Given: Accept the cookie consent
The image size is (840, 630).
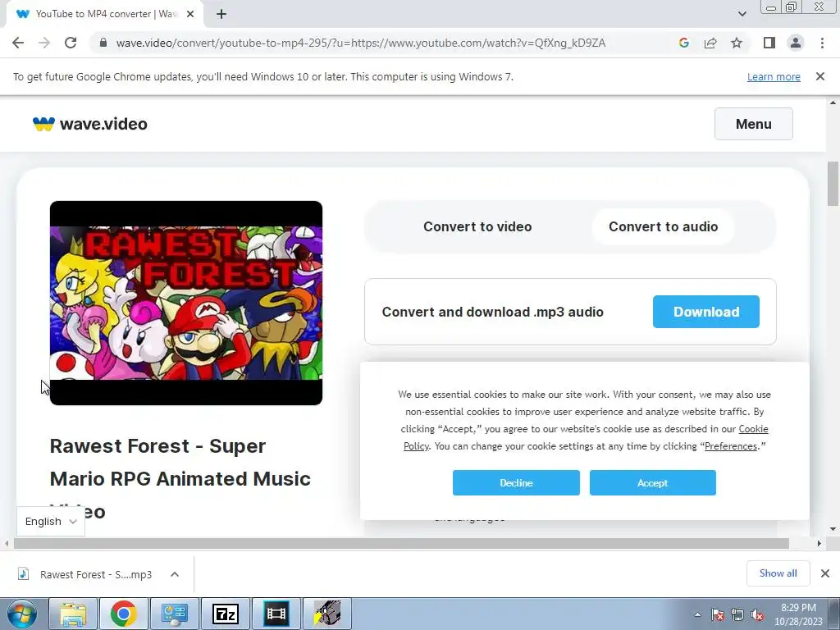Looking at the screenshot, I should pyautogui.click(x=652, y=482).
